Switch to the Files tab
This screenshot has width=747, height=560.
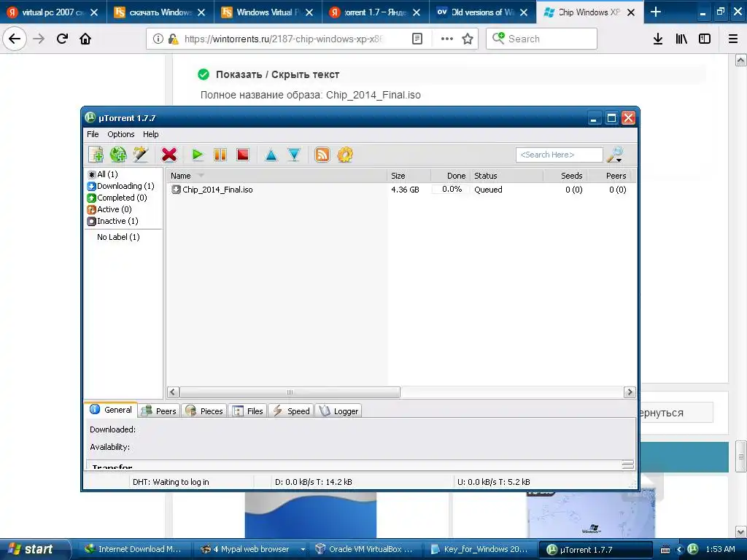248,411
